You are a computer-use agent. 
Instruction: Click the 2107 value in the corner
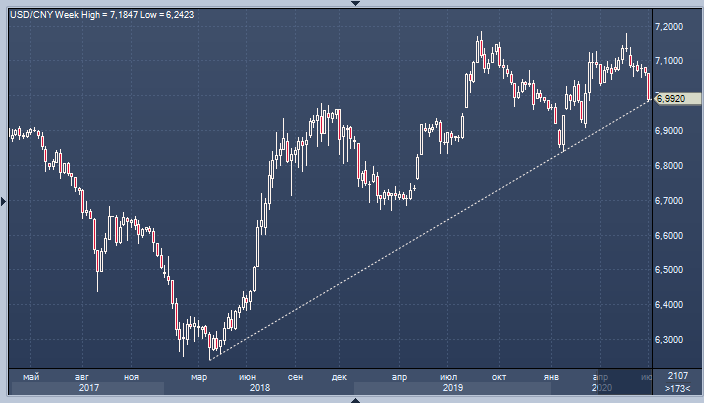point(677,374)
